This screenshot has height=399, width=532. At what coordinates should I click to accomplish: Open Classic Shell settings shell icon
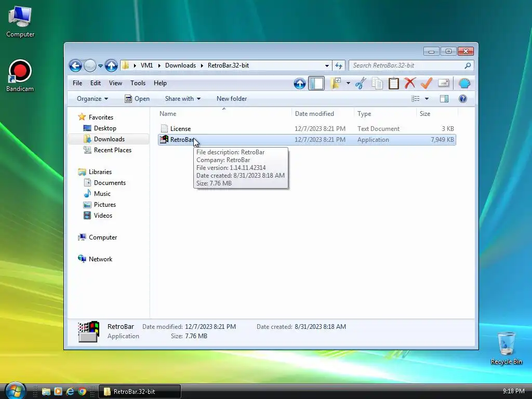tap(464, 83)
